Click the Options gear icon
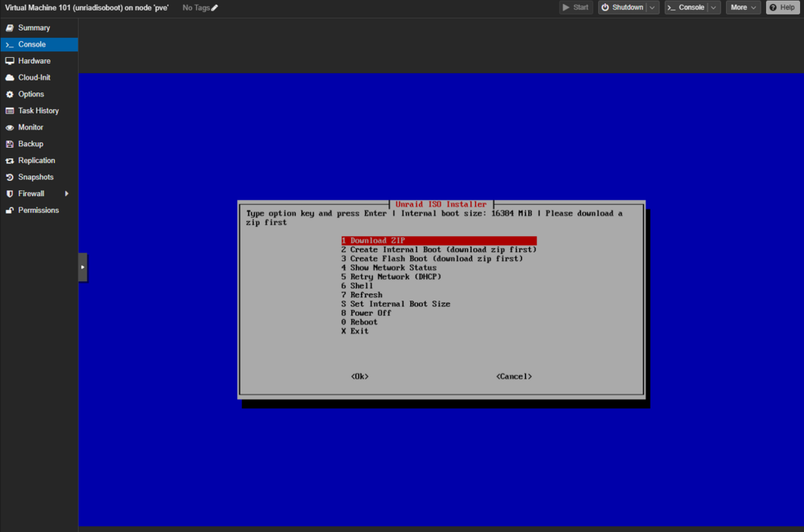 point(10,94)
